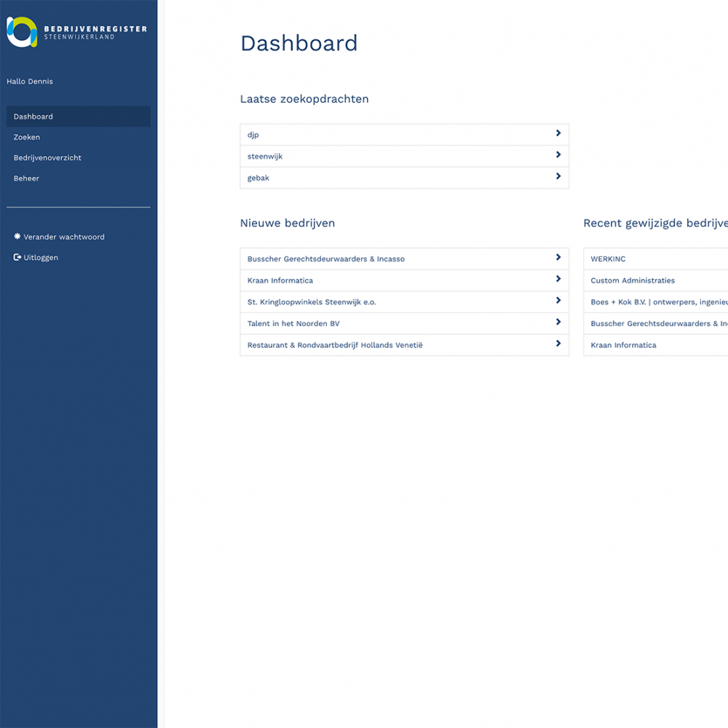Open Talent in het Noorden BV entry

(x=404, y=324)
